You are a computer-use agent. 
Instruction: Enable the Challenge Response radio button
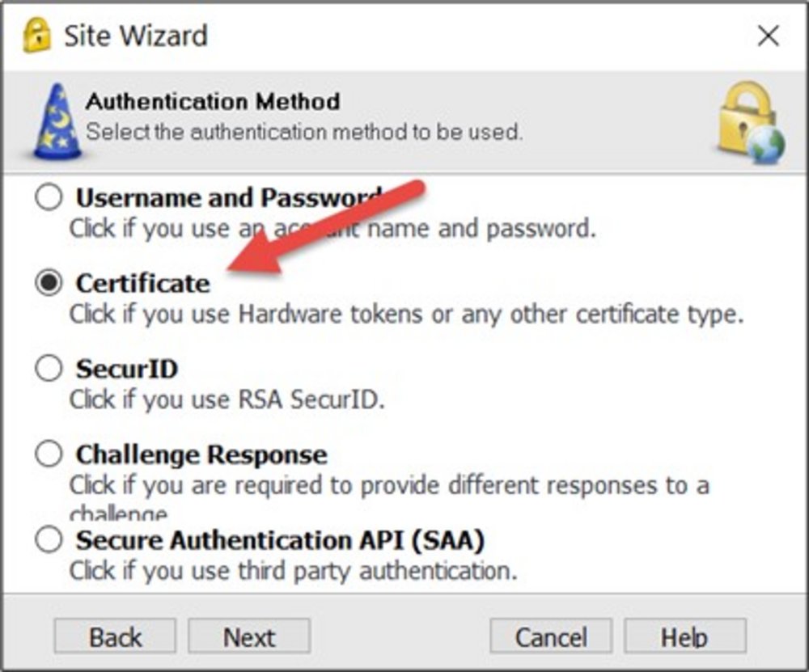pos(49,454)
